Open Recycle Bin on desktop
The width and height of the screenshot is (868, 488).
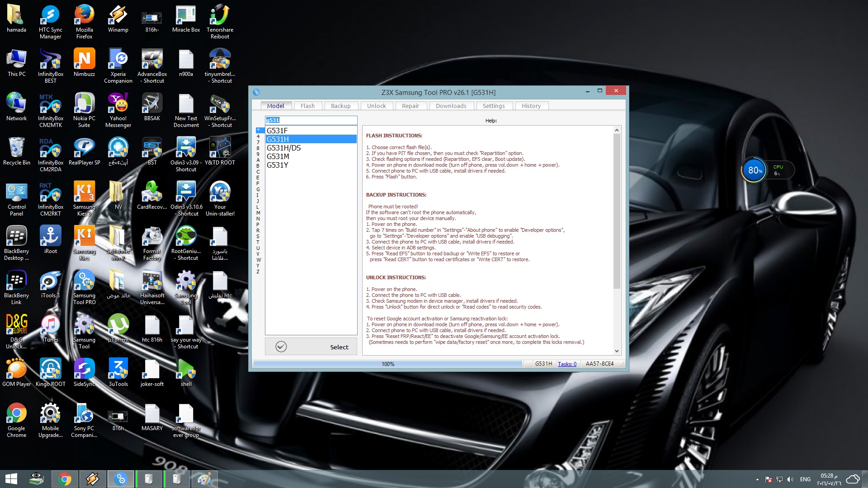(x=16, y=152)
